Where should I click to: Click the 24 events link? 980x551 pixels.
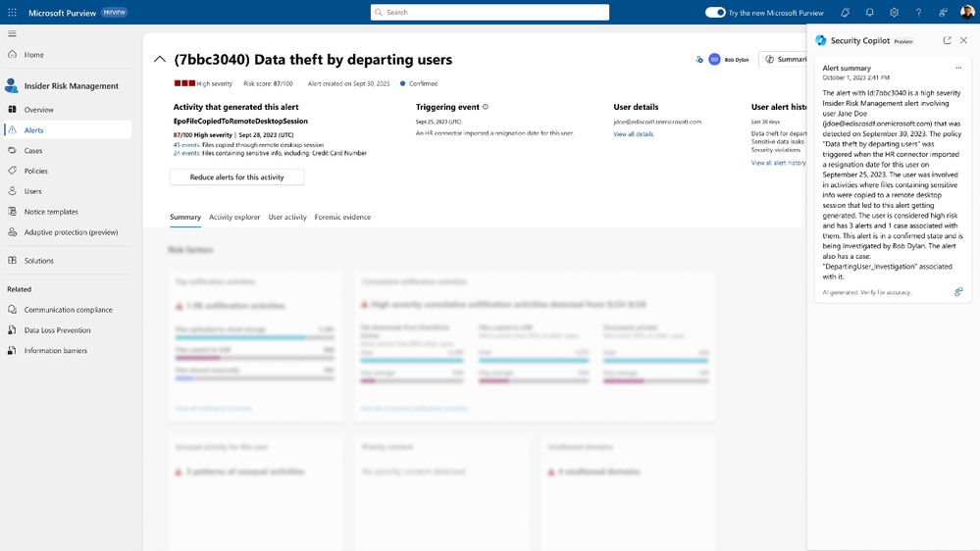pyautogui.click(x=186, y=153)
